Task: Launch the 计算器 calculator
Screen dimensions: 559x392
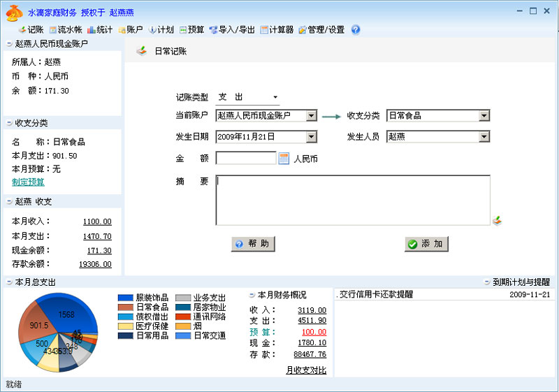Action: click(277, 29)
